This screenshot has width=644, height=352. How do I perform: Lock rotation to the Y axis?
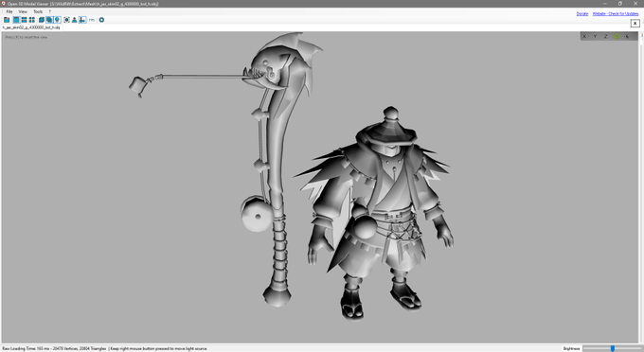[x=595, y=37]
